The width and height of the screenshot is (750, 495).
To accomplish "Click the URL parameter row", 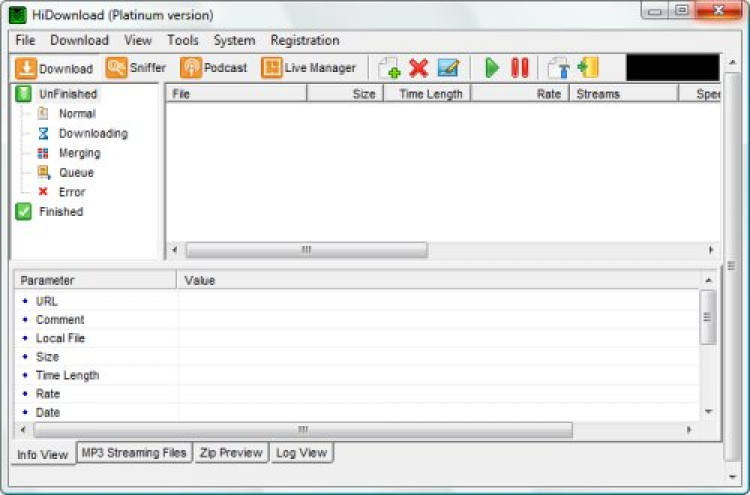I will coord(356,301).
